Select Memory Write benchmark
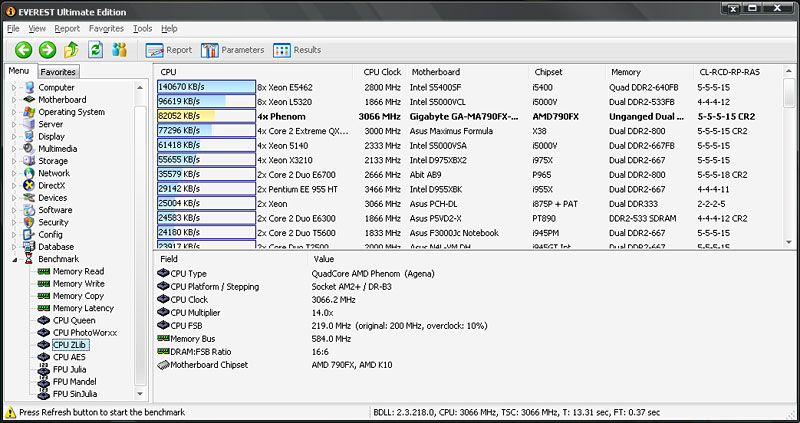This screenshot has width=800, height=423. 79,284
